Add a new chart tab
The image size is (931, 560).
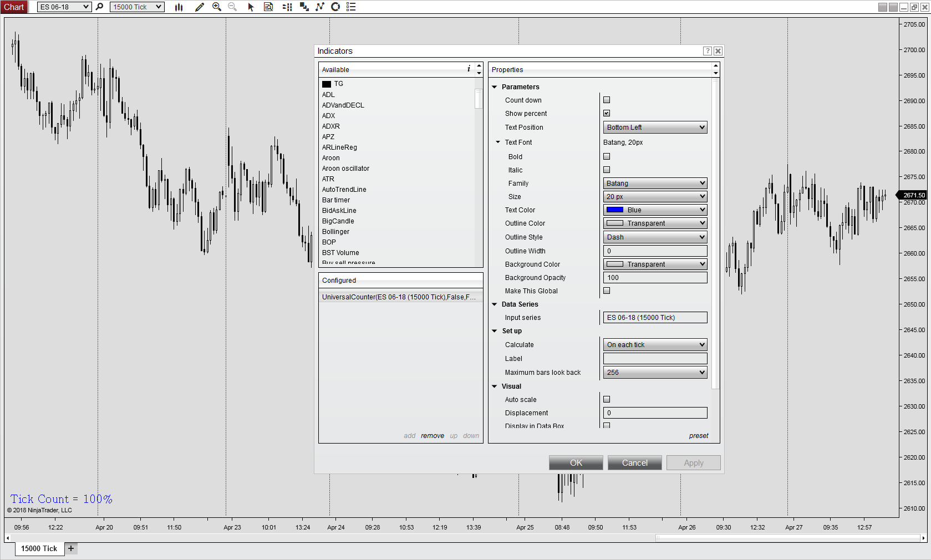pos(71,548)
